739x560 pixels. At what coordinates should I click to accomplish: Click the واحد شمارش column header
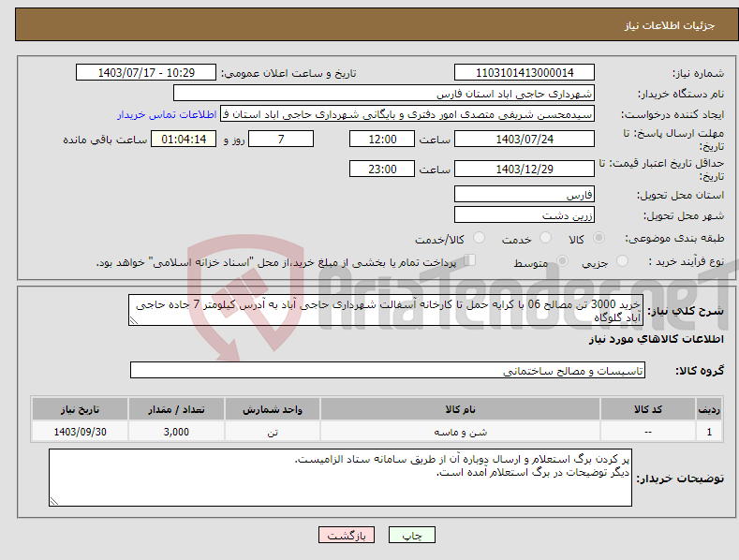273,409
